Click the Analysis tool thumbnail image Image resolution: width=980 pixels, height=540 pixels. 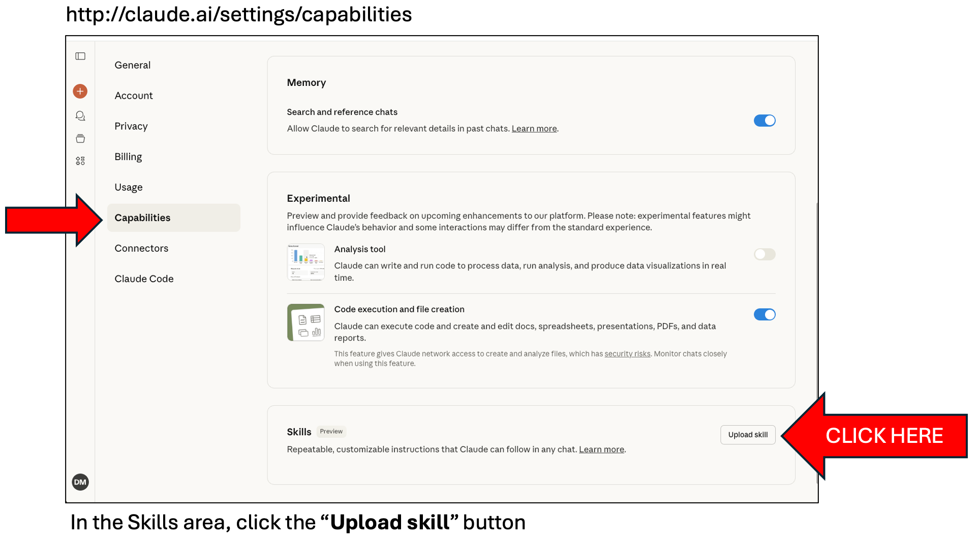(x=306, y=262)
